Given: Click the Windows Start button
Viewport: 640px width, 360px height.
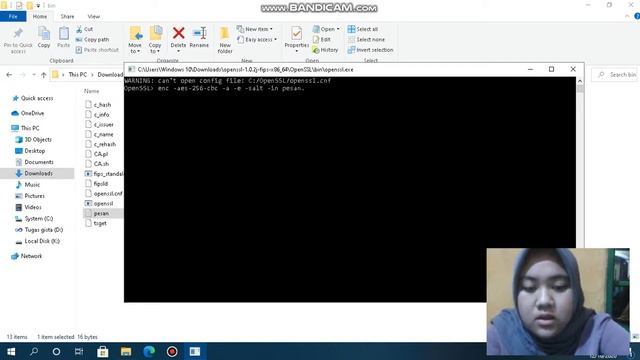Looking at the screenshot, I should tap(11, 351).
